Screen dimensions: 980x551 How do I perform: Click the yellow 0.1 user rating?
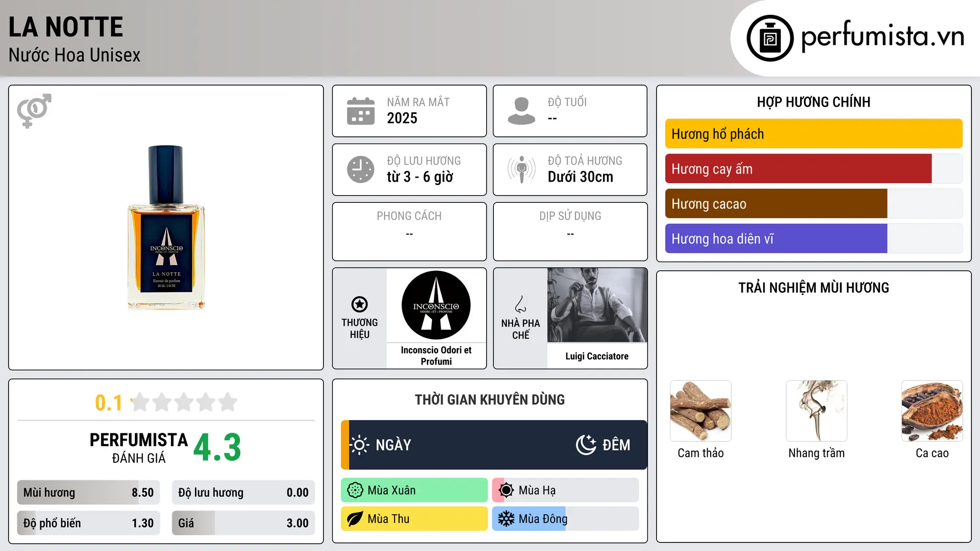point(109,403)
